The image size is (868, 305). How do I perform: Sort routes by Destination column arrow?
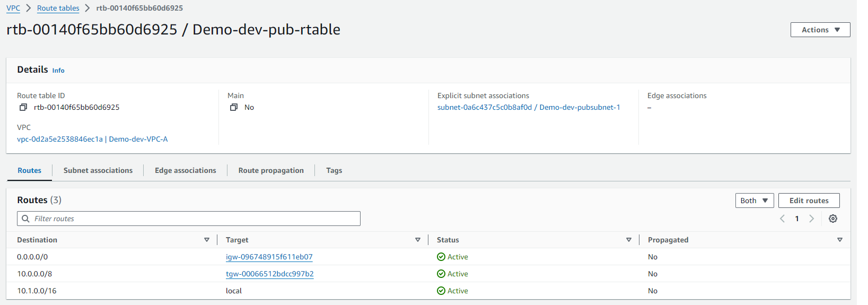point(207,240)
